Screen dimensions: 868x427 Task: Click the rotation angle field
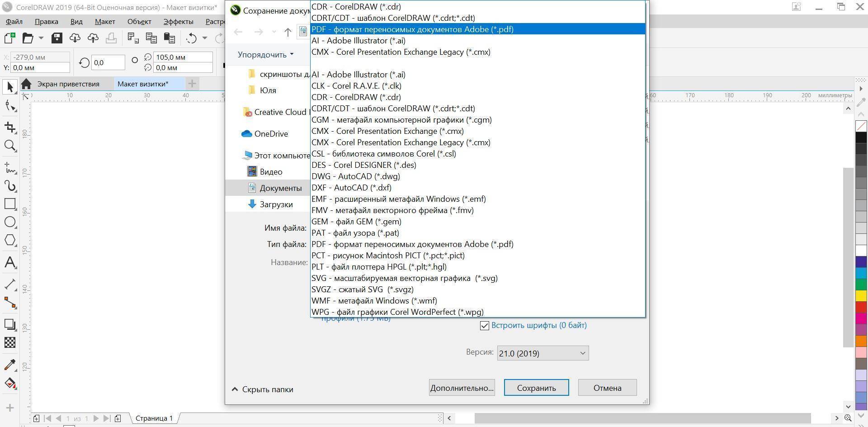(x=108, y=62)
